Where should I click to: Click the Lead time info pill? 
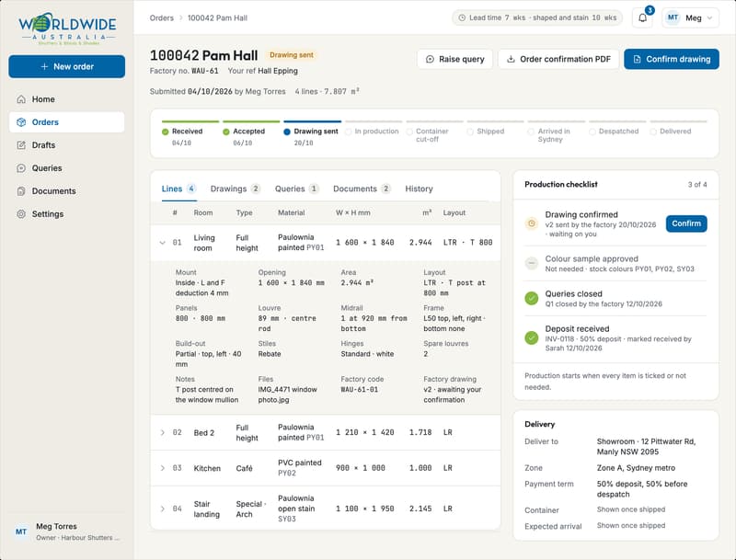537,17
